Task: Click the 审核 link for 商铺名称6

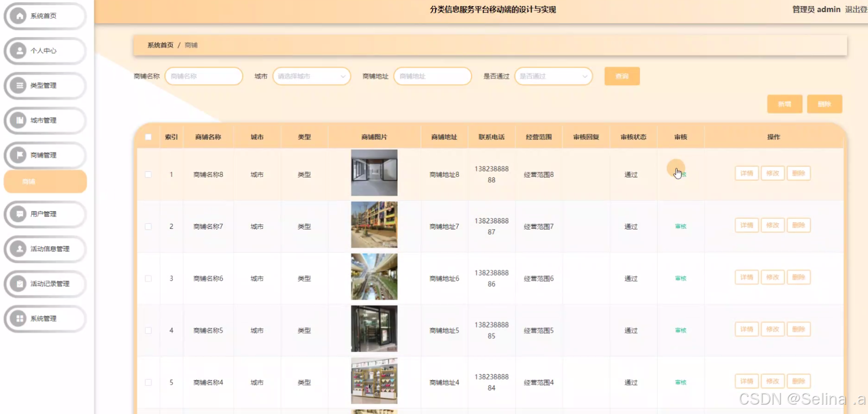Action: pos(681,279)
